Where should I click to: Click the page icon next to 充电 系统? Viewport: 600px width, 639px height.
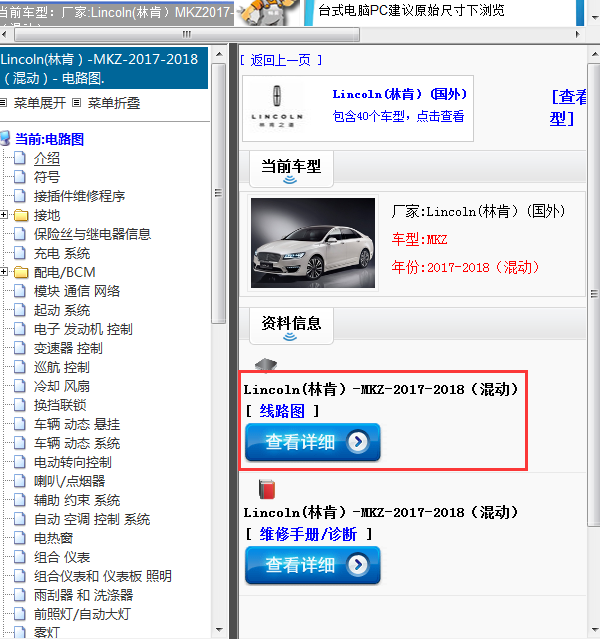(x=20, y=253)
